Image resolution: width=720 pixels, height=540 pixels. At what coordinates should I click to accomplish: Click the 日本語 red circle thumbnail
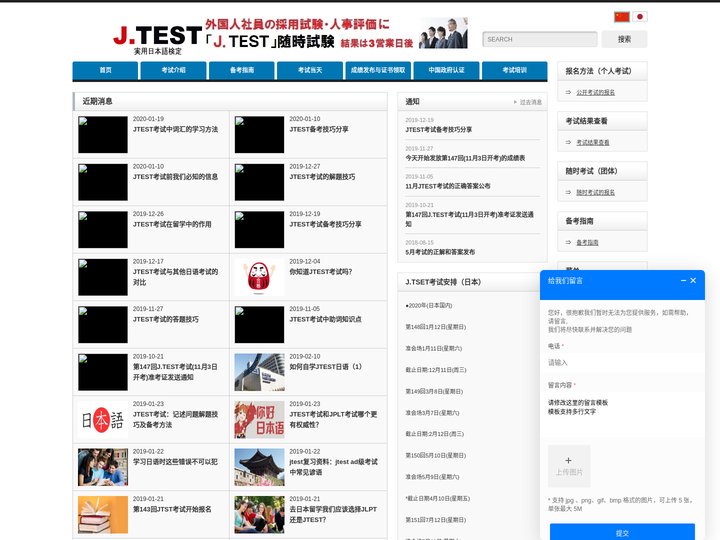point(103,420)
